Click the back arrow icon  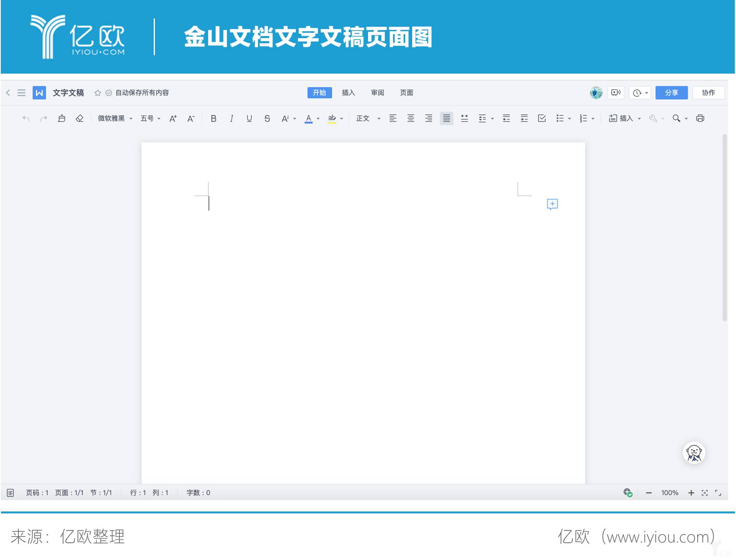(x=8, y=93)
